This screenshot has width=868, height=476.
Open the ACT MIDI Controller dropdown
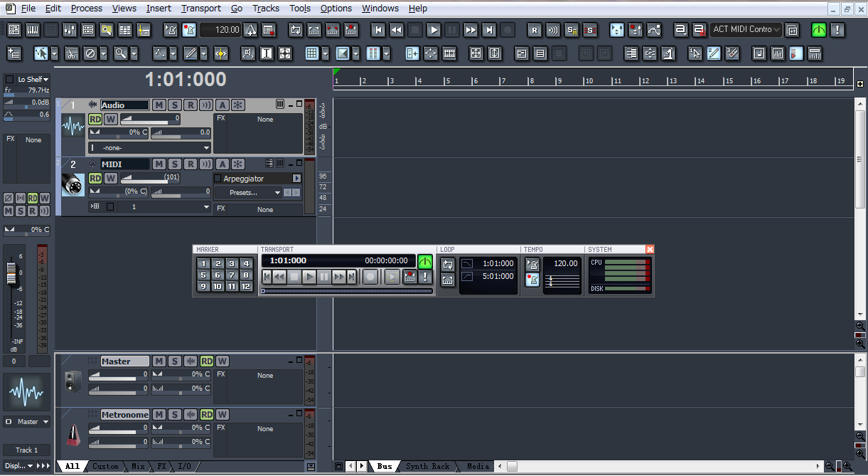pos(746,30)
